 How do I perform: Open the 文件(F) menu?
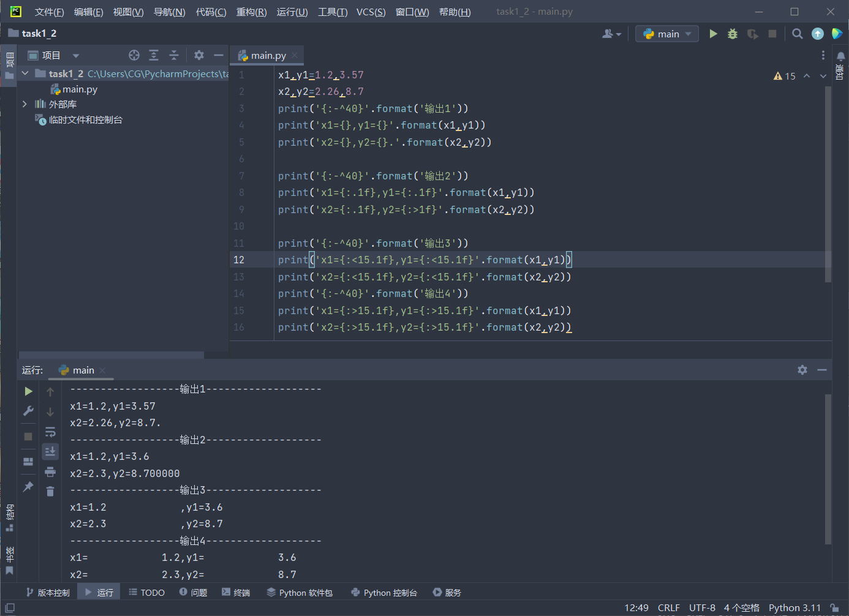click(x=49, y=12)
